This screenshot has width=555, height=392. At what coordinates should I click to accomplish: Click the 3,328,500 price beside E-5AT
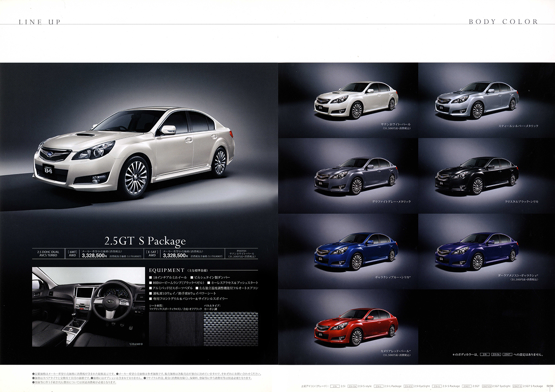pyautogui.click(x=175, y=256)
